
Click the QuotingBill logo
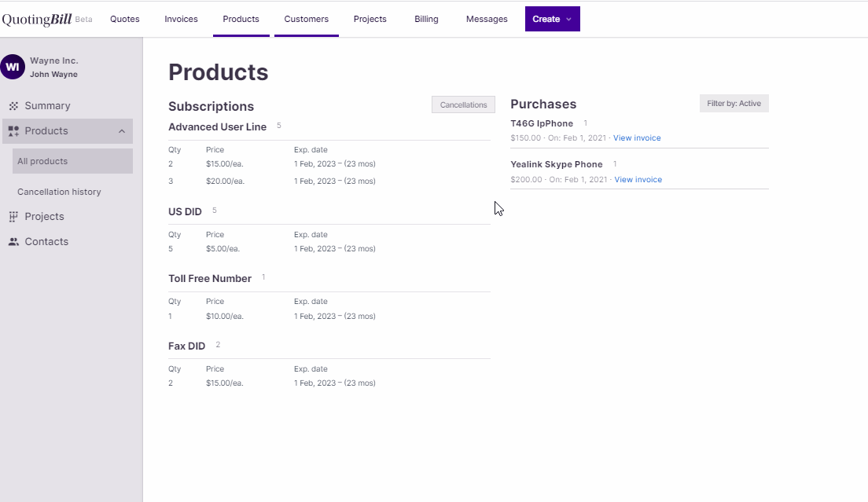pyautogui.click(x=37, y=20)
